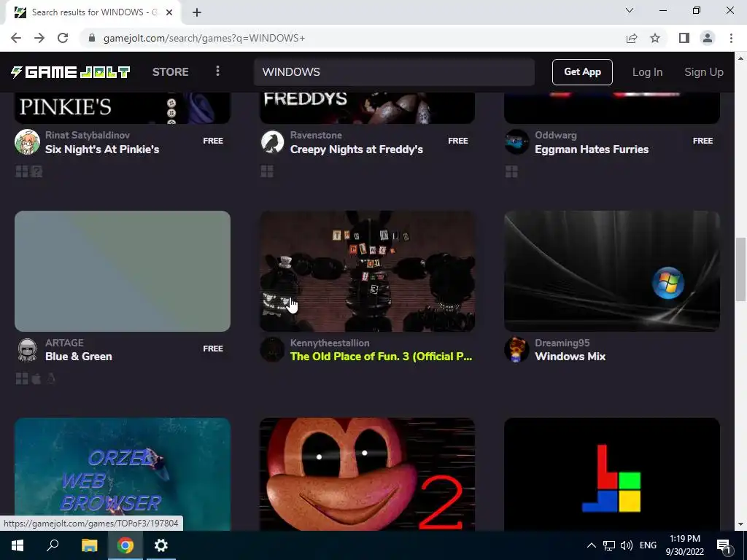This screenshot has width=747, height=560.
Task: Open the red smiling face game thumbnail
Action: (x=368, y=474)
